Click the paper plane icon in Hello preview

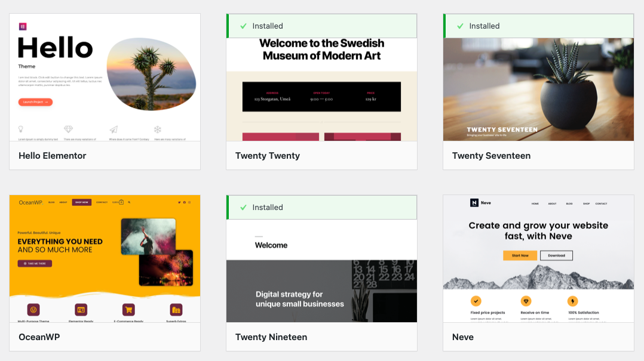[114, 129]
